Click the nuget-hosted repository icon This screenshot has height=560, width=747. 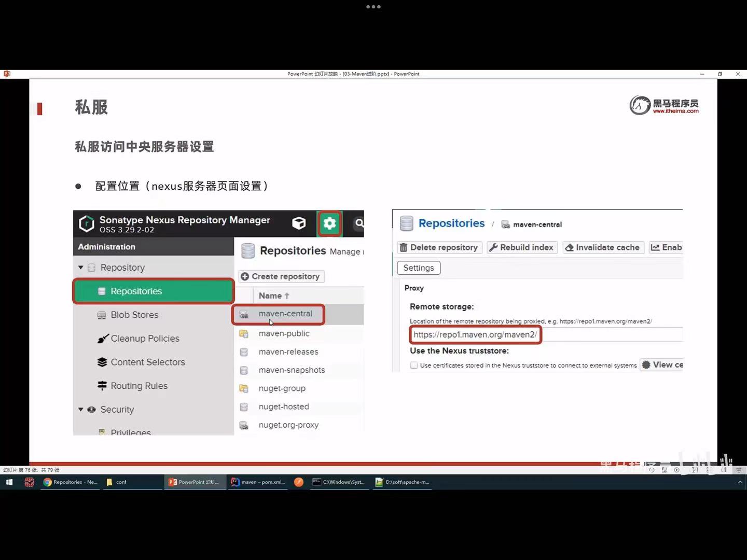pyautogui.click(x=244, y=407)
